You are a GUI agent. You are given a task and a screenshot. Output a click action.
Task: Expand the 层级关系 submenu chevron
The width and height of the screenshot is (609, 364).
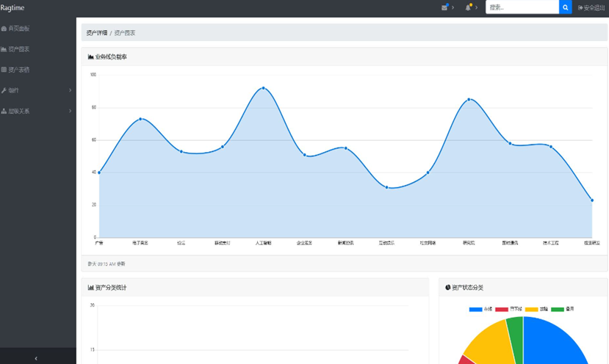coord(70,111)
